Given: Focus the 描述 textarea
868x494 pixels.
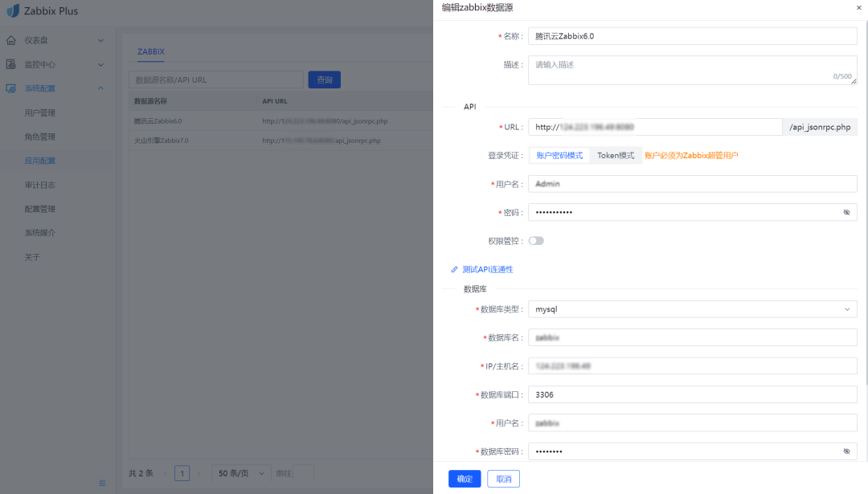Looking at the screenshot, I should point(693,70).
